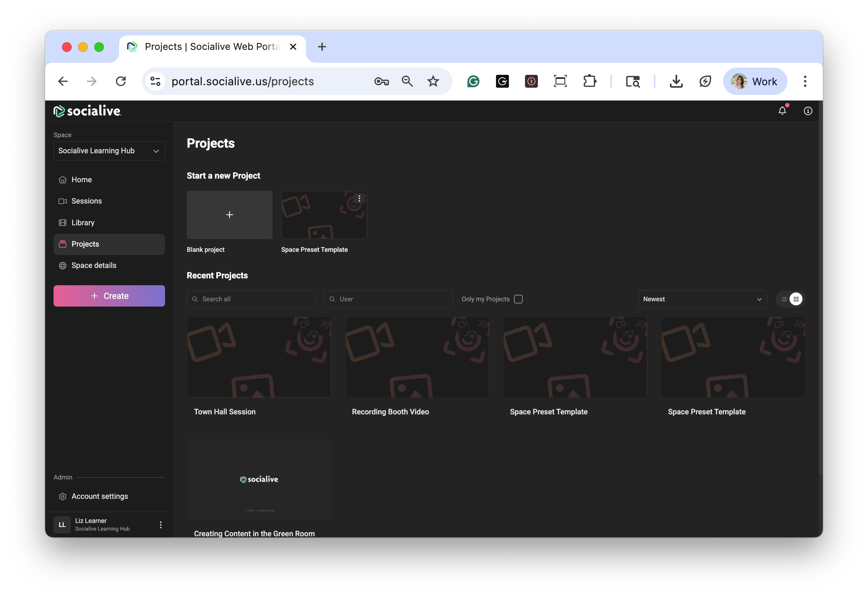Click the Grammarly extension icon
The image size is (868, 597).
(473, 81)
